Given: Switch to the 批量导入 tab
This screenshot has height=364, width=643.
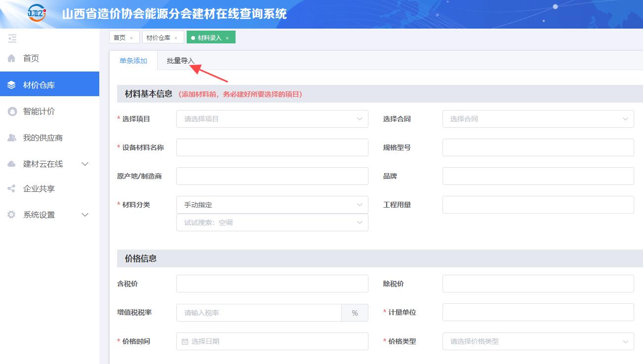Looking at the screenshot, I should point(181,61).
